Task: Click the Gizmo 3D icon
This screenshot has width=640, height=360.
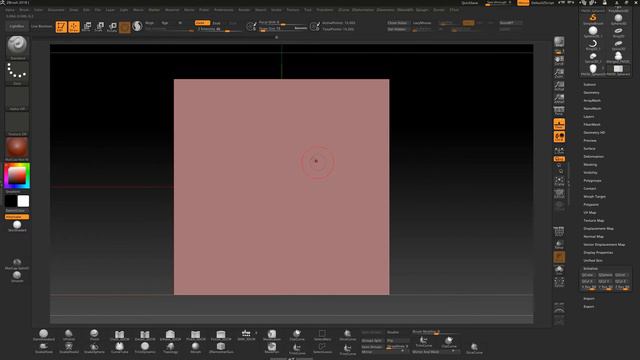Action: coord(124,27)
